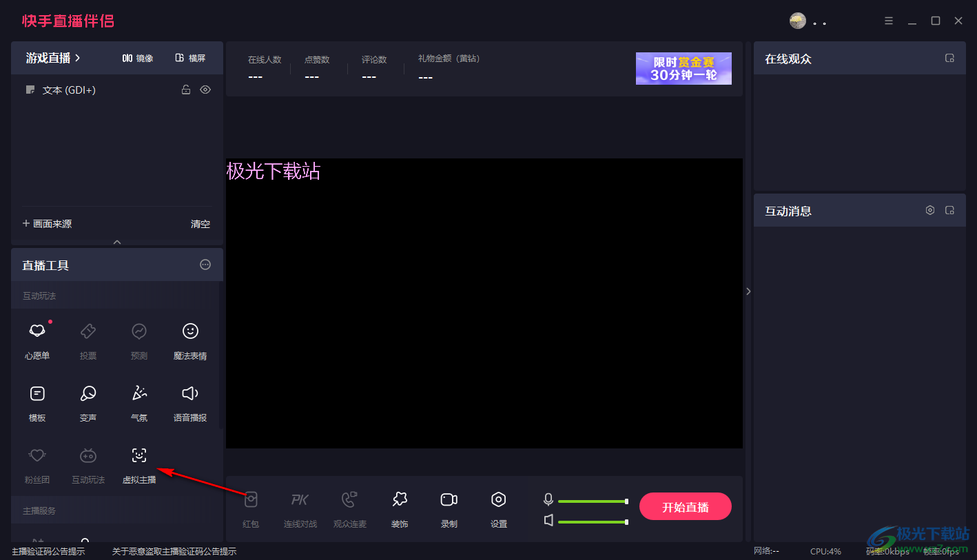Click the 主播服务 section heading
The width and height of the screenshot is (977, 560).
[39, 510]
